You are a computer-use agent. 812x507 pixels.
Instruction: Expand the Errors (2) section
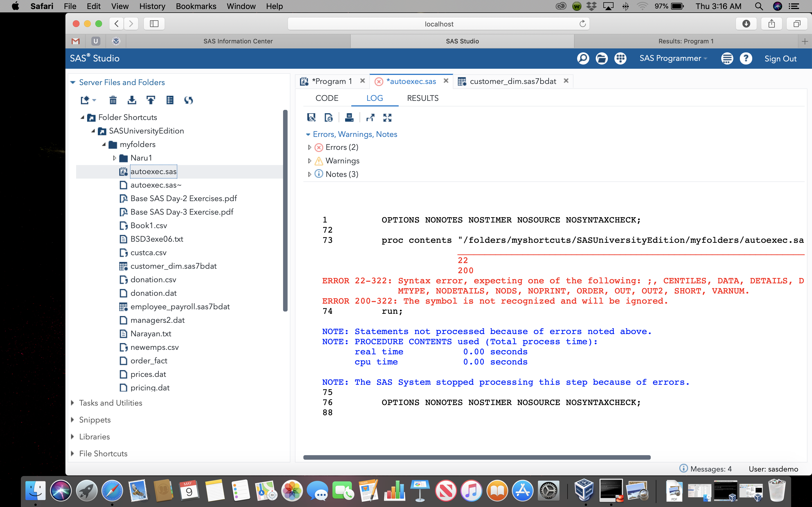309,147
